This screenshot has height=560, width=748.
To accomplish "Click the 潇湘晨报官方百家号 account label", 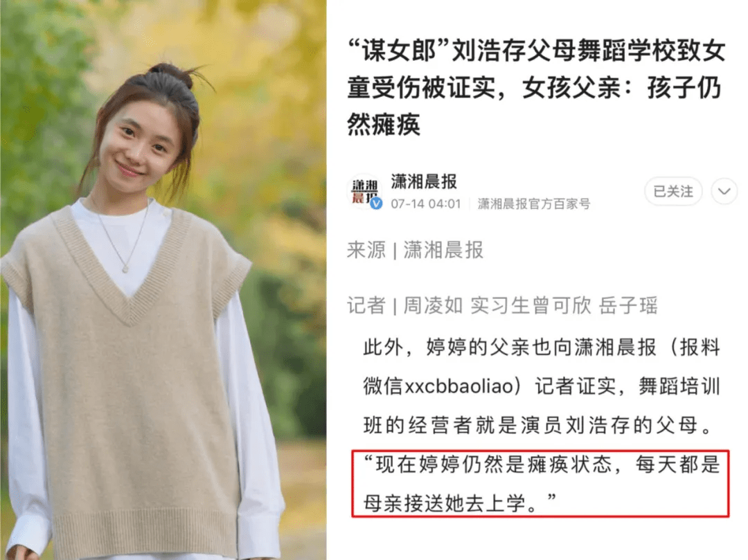I will 534,204.
